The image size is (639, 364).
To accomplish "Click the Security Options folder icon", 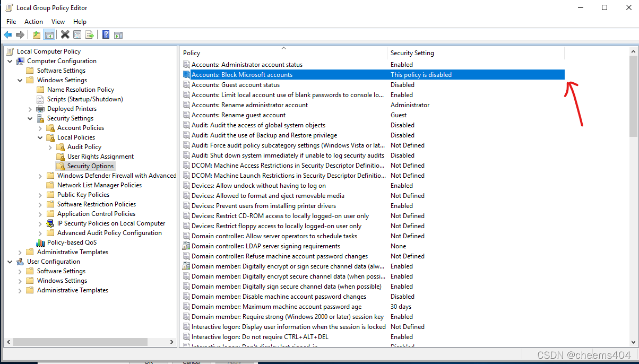I will 61,166.
